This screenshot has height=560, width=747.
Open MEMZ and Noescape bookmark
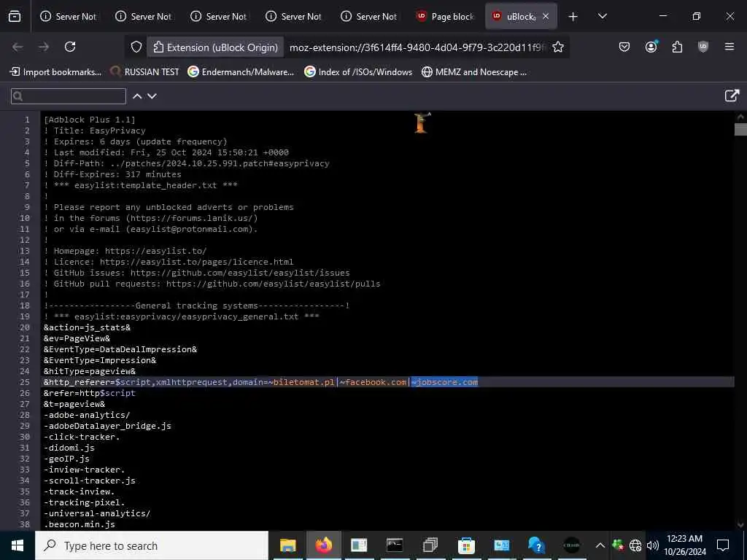coord(474,72)
